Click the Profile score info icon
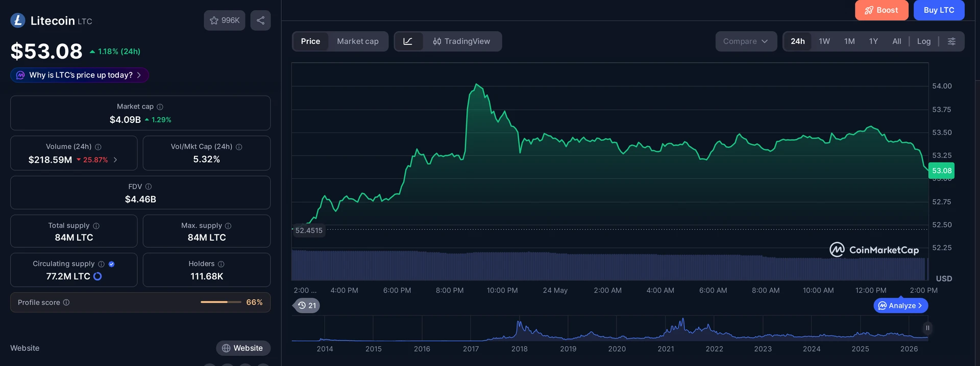 point(66,302)
